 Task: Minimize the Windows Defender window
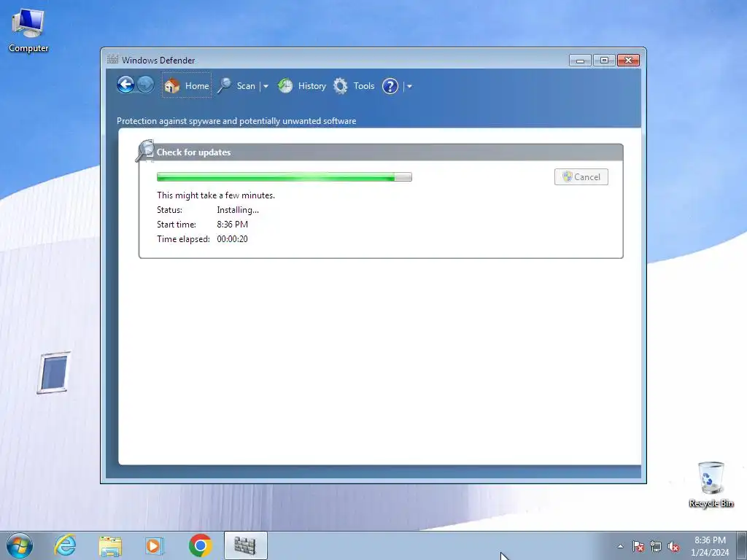[x=580, y=61]
